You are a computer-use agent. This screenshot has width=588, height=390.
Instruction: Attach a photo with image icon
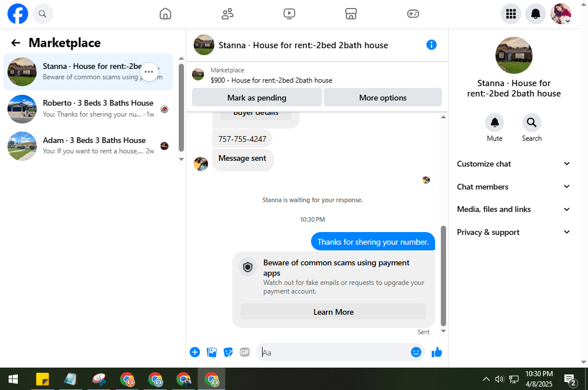[x=212, y=352]
